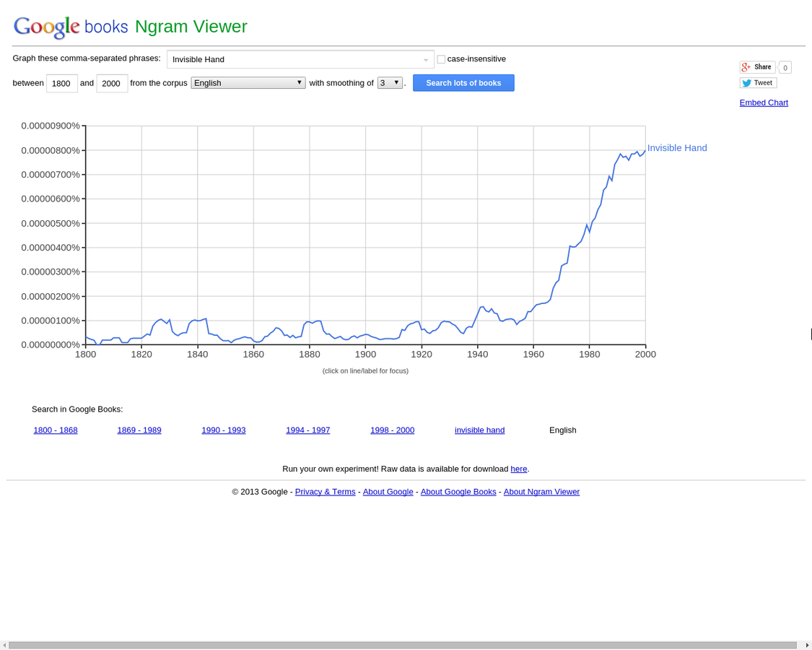Screen dimensions: 812x650
Task: Click the 1900 x-axis label
Action: [x=366, y=355]
